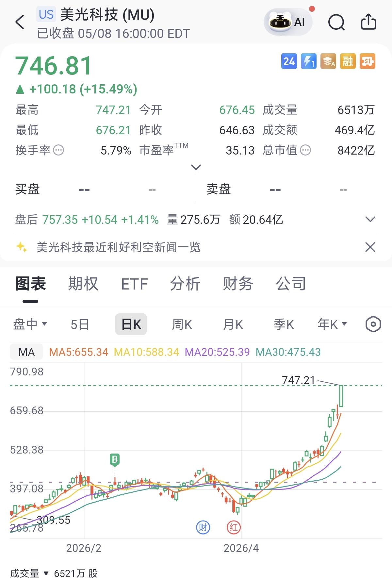Go back with the left arrow icon
This screenshot has height=580, width=392.
[x=20, y=22]
